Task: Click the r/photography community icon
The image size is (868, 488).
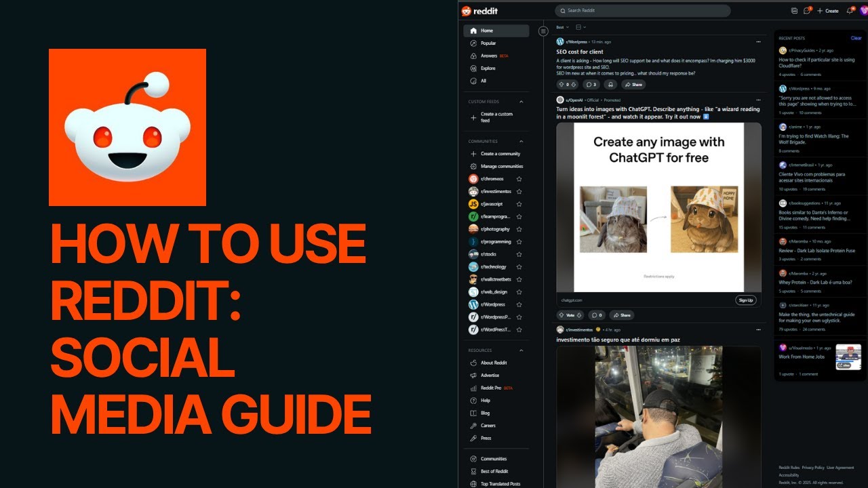Action: [x=473, y=229]
